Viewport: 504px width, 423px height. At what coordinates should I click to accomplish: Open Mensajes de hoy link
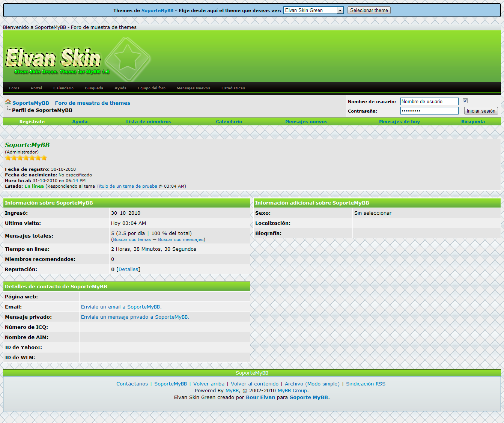coord(399,122)
